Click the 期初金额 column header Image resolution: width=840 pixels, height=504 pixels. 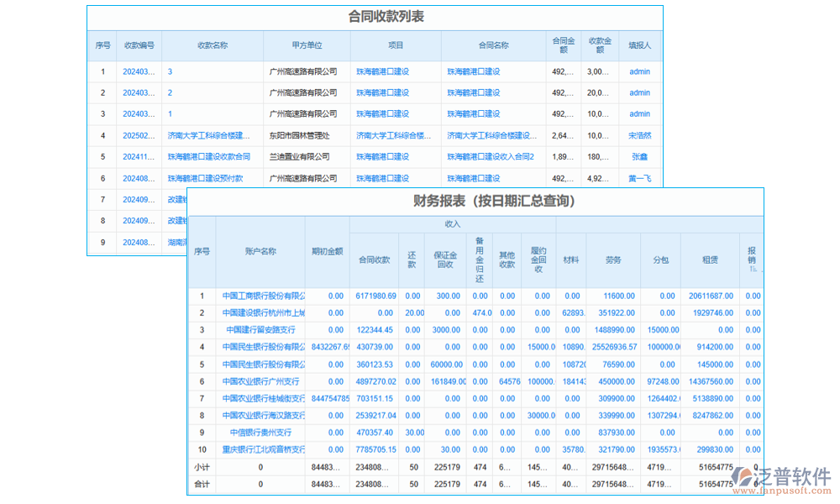pos(327,251)
